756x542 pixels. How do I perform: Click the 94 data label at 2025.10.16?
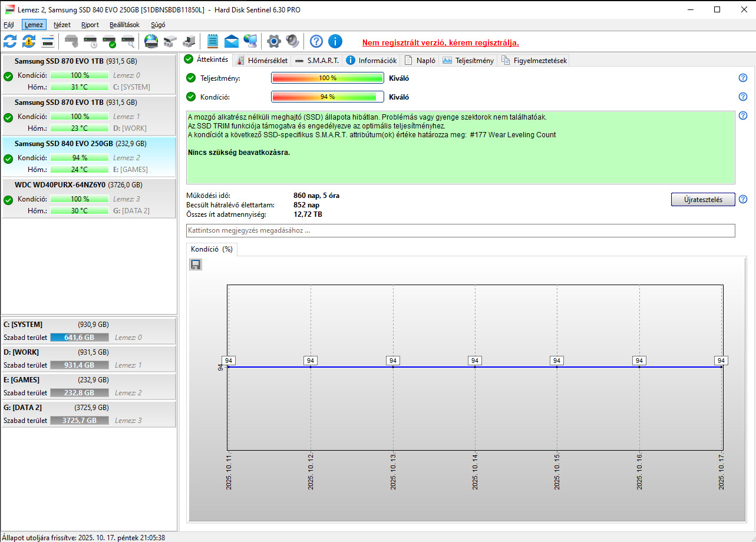[x=639, y=361]
